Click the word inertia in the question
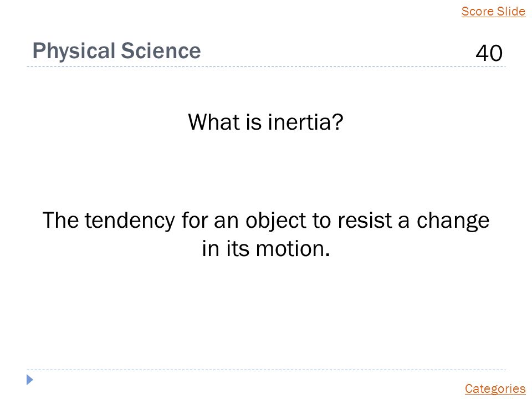This screenshot has height=399, width=532. pos(298,122)
